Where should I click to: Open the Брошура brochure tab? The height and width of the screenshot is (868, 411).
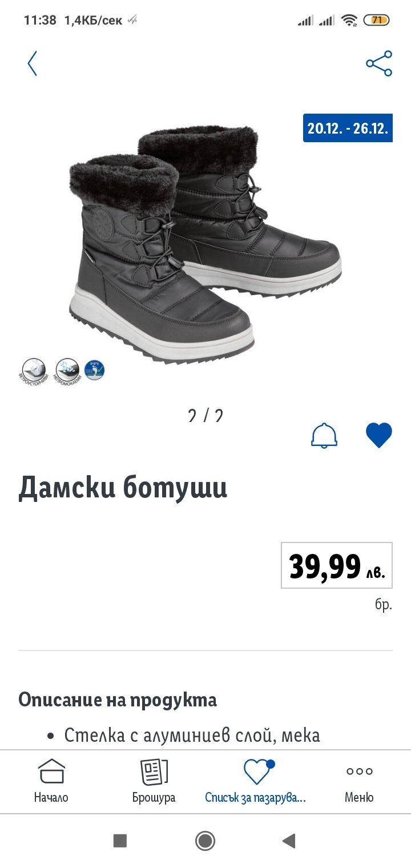(154, 781)
